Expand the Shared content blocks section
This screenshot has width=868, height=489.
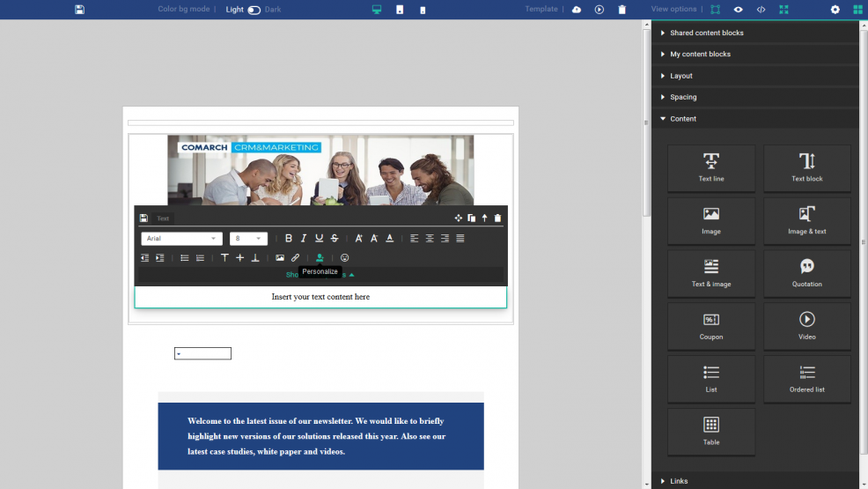click(706, 33)
